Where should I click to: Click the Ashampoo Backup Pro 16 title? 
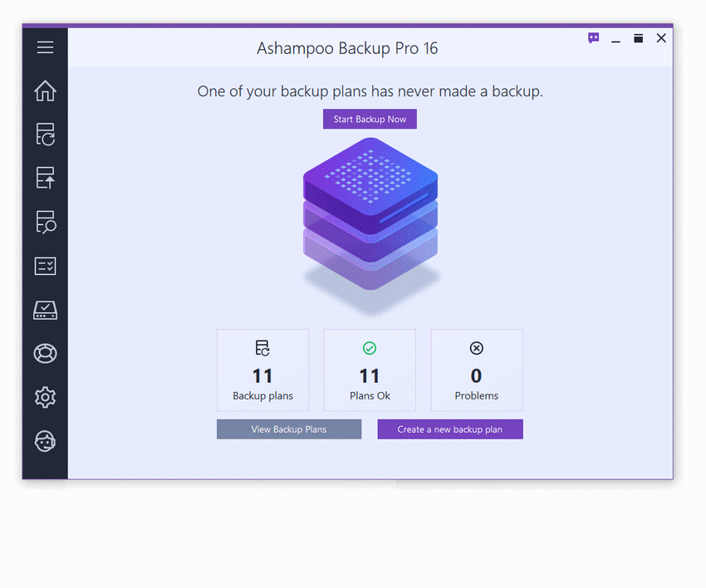347,48
